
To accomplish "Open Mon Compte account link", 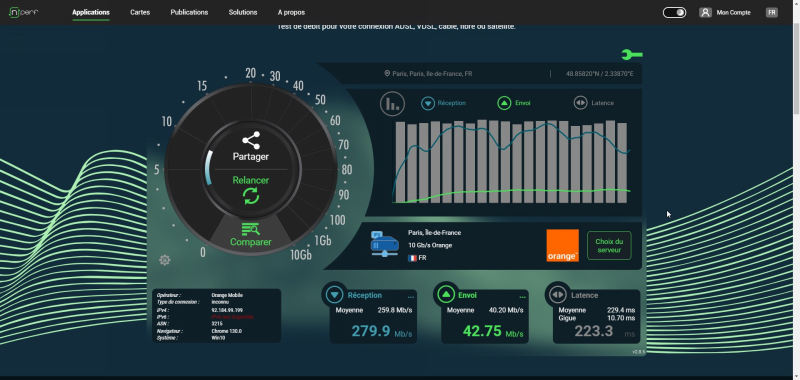I will (725, 12).
